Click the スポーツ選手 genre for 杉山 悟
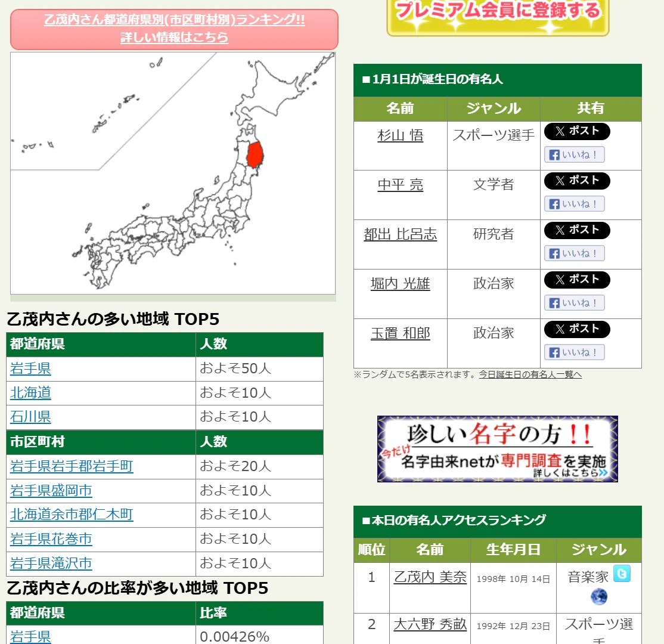Viewport: 664px width, 644px height. coord(494,135)
